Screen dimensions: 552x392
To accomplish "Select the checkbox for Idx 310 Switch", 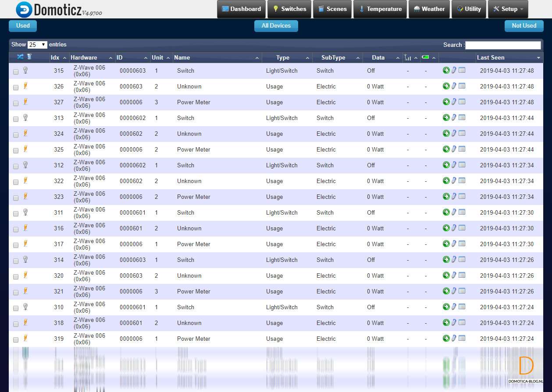I will coord(16,308).
